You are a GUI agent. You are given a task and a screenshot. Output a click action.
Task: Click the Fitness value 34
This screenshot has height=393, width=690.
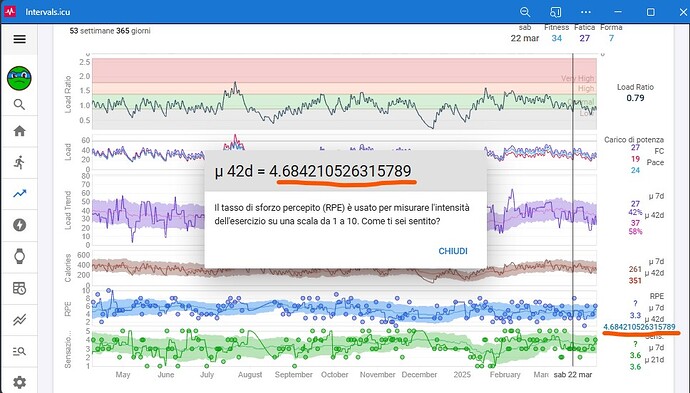(557, 38)
